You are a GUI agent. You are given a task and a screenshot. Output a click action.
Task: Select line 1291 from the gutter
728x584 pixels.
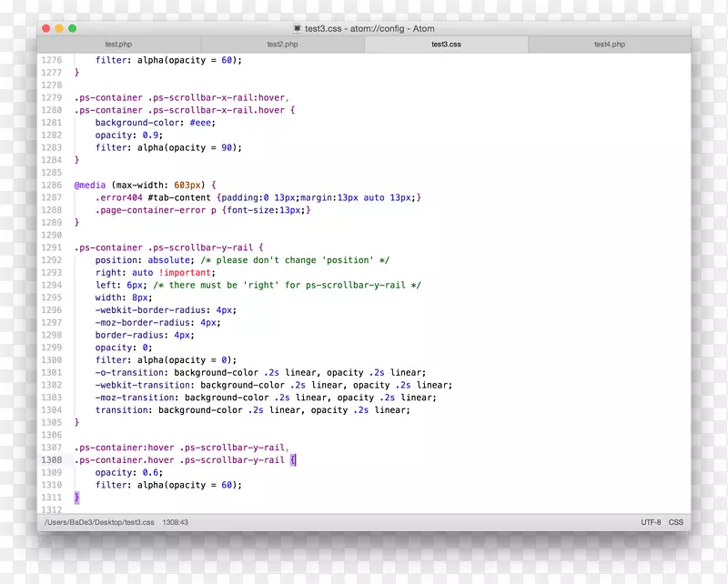click(x=51, y=247)
